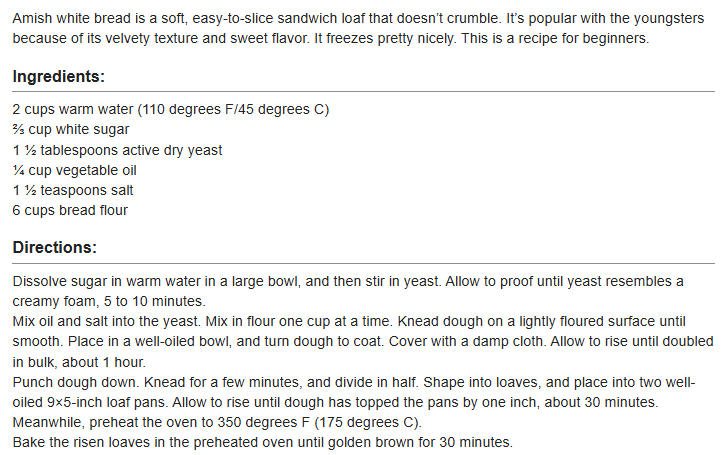
Task: Click the "2 cups warm water" ingredient line
Action: point(171,109)
